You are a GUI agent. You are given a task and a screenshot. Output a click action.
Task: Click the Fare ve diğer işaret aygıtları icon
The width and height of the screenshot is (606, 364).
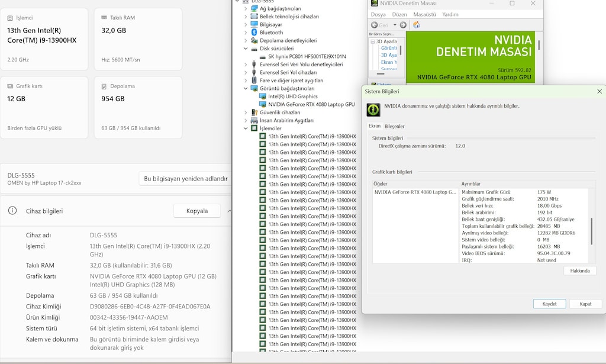(254, 80)
